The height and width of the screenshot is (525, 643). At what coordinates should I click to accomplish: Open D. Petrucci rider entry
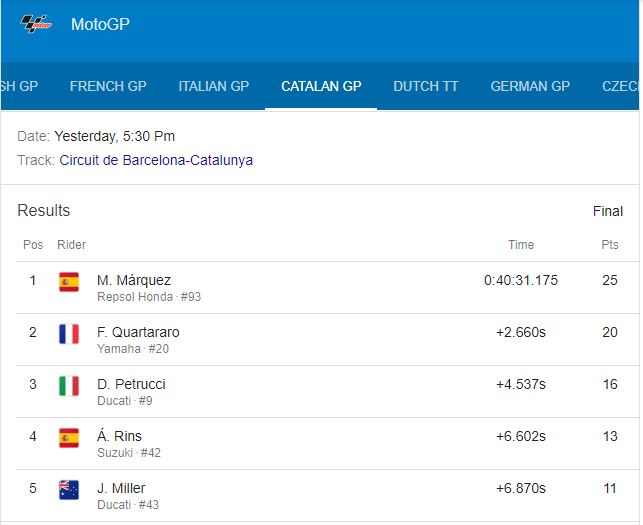point(131,384)
